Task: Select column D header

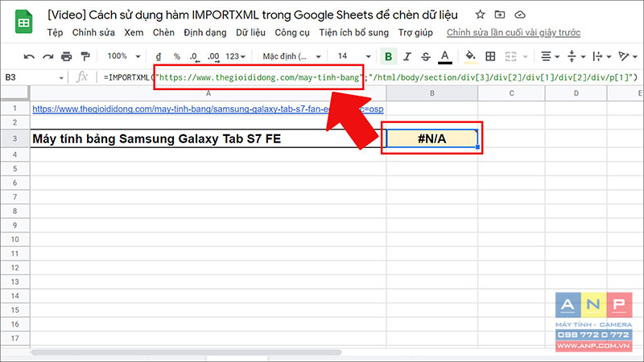Action: pos(576,93)
